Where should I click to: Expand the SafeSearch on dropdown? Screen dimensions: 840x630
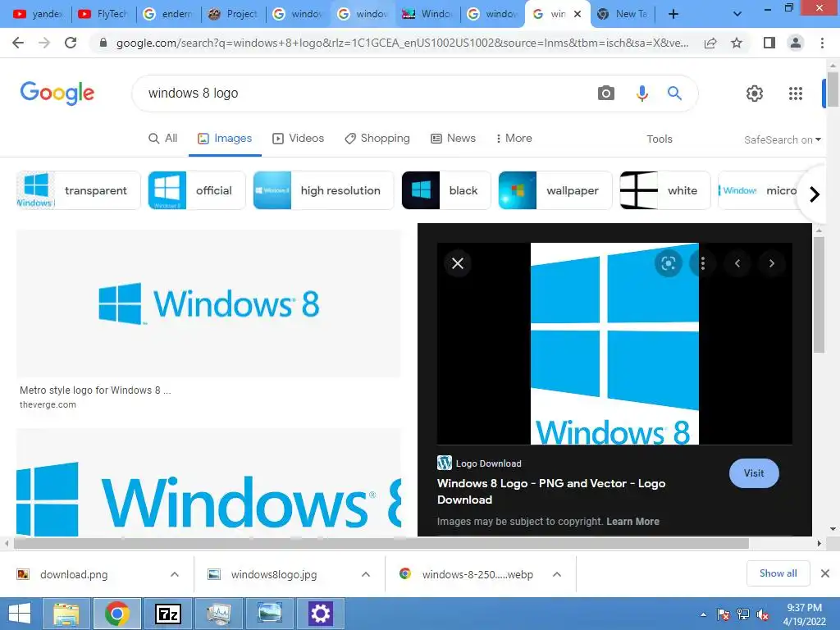[x=782, y=139]
